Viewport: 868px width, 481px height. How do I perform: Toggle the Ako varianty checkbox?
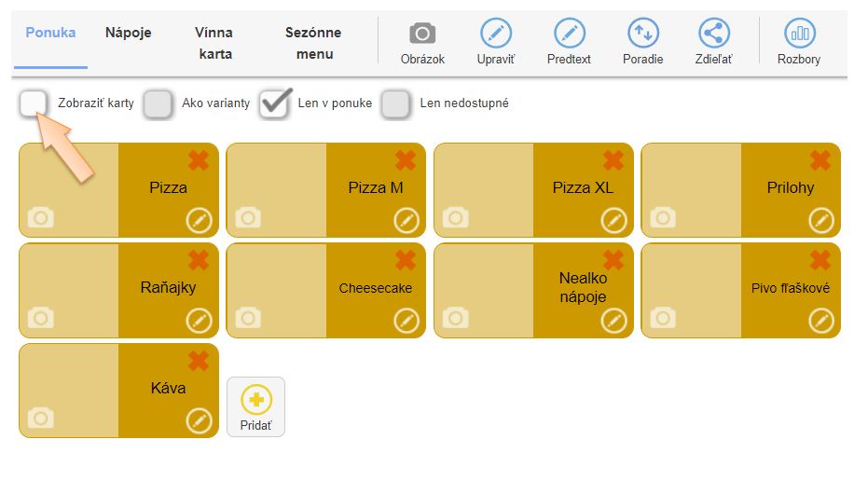158,103
